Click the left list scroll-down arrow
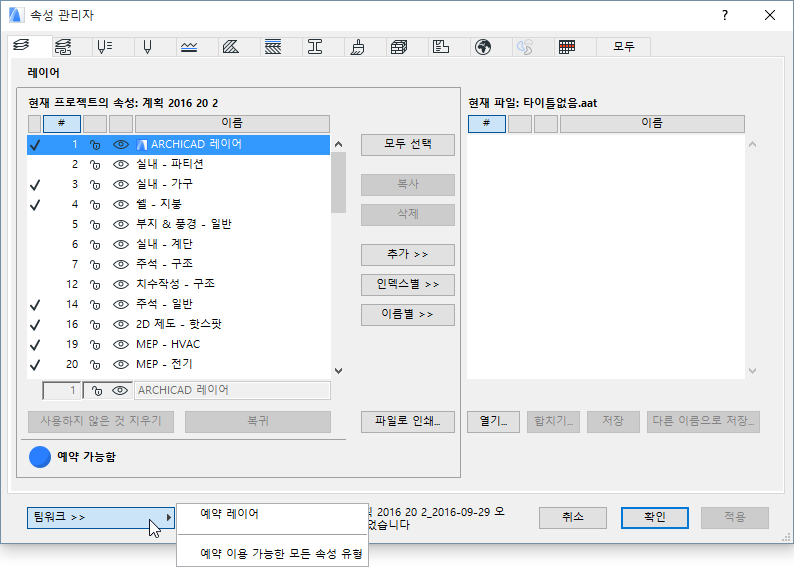The height and width of the screenshot is (567, 794). pyautogui.click(x=339, y=371)
